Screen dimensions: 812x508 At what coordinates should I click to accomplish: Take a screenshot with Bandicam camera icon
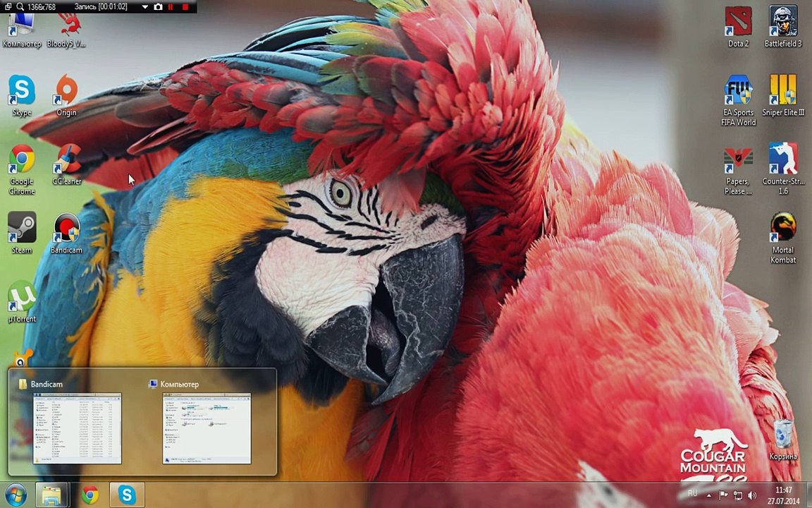(158, 7)
